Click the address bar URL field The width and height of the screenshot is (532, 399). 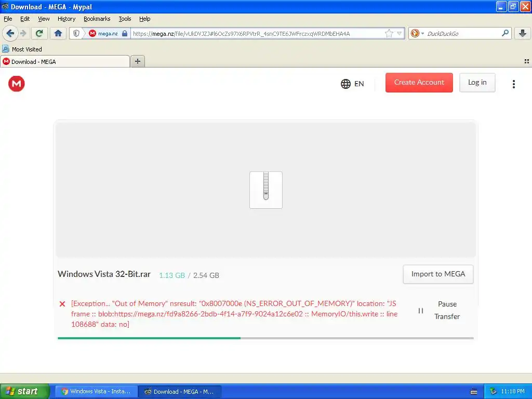pos(257,33)
